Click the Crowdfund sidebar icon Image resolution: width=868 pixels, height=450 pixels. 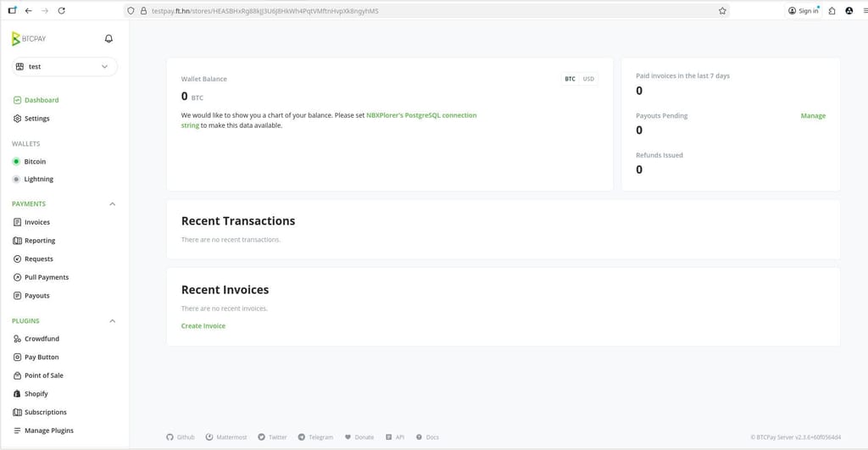point(17,339)
